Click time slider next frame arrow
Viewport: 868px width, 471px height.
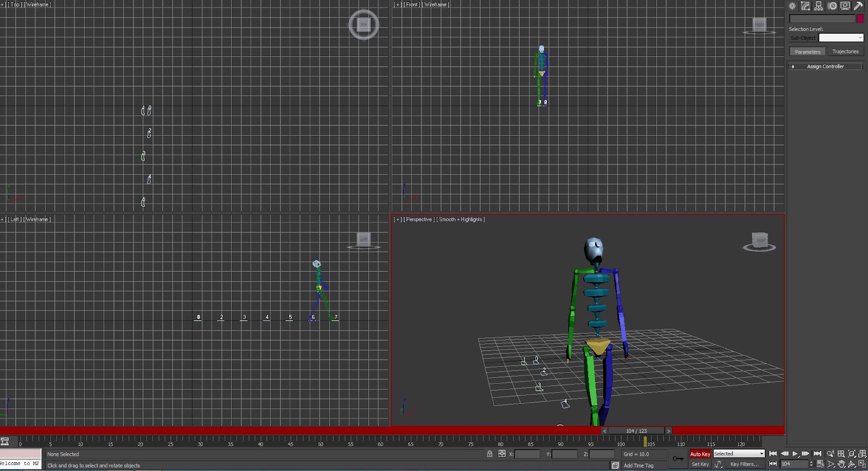click(668, 431)
